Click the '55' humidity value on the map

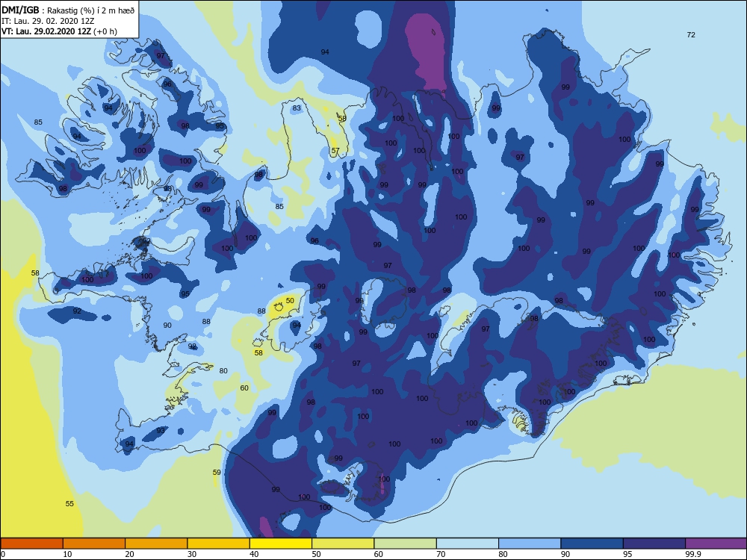(69, 503)
